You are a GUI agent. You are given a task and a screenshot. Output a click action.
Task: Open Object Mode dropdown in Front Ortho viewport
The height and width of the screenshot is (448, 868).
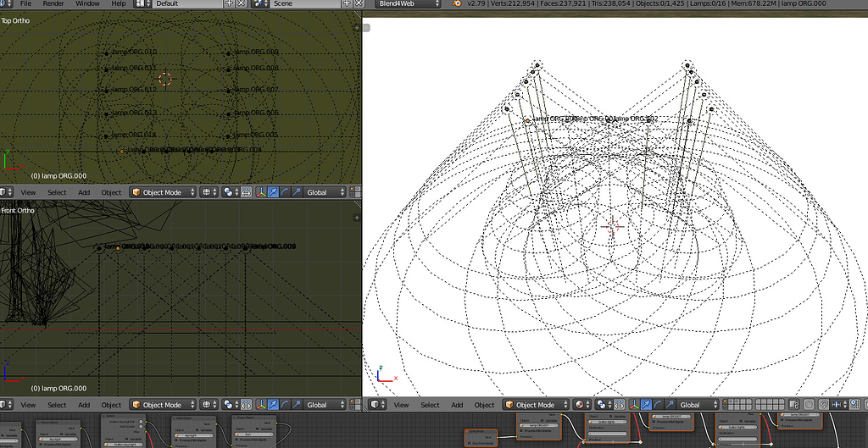point(163,405)
